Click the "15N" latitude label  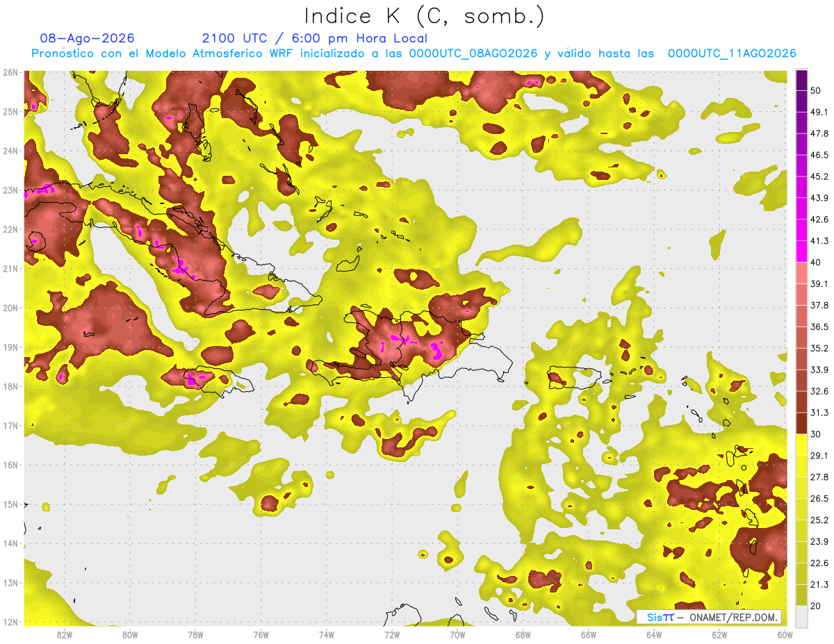10,504
